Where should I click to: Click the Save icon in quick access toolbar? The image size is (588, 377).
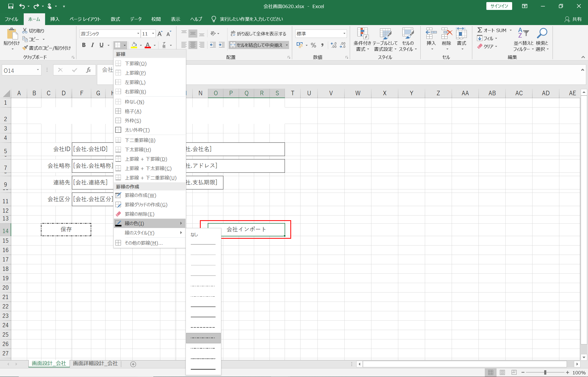(11, 6)
